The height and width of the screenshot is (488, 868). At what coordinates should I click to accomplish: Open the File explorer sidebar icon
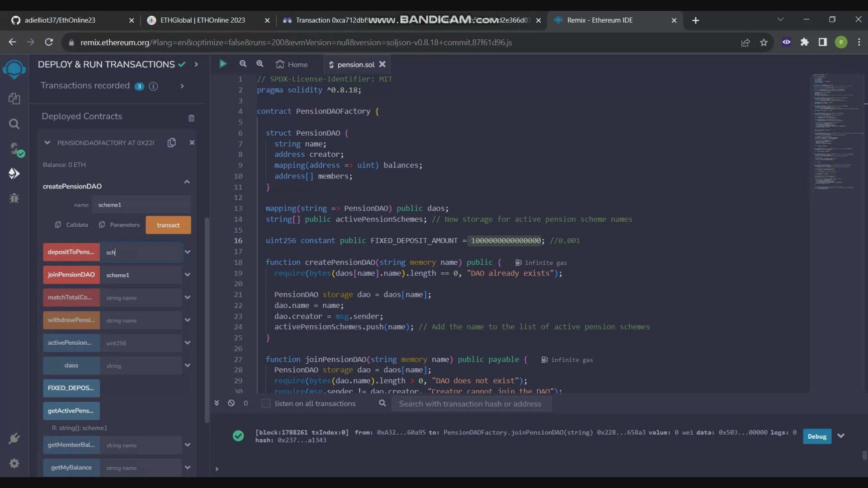click(14, 98)
